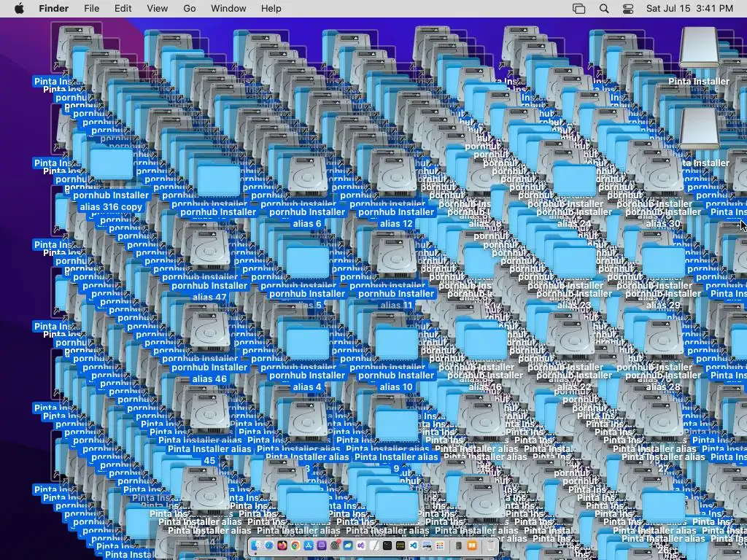747x560 pixels.
Task: Click the date and time in menu bar
Action: [x=689, y=9]
